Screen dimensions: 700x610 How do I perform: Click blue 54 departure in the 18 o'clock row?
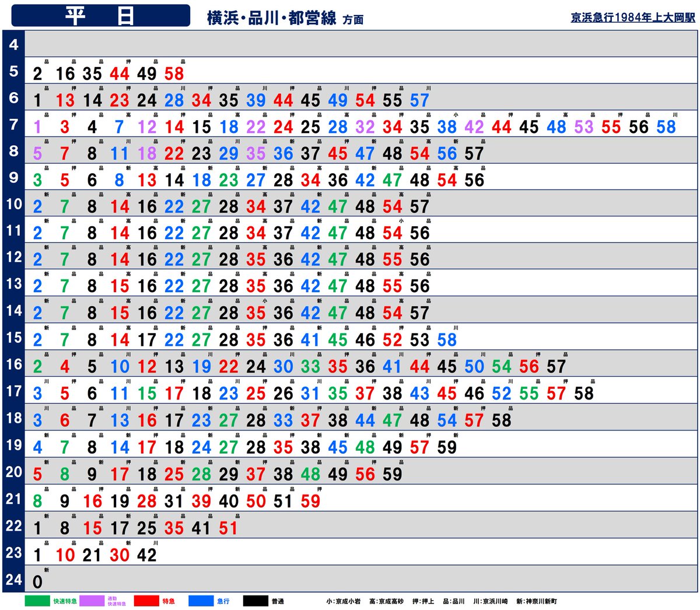pos(447,420)
